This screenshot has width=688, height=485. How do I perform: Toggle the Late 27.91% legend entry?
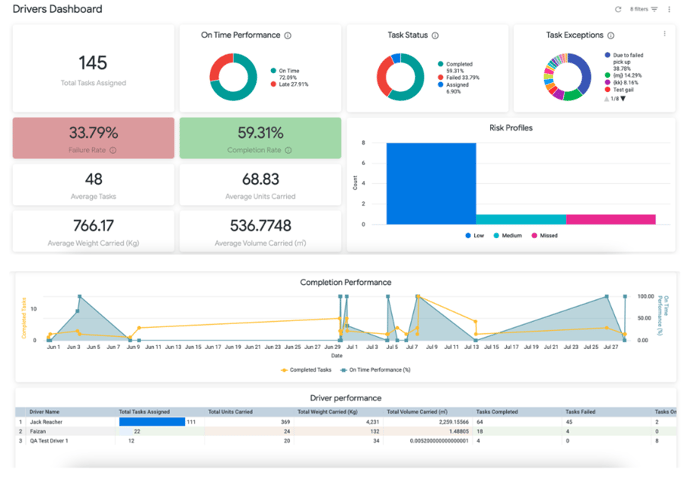click(290, 84)
